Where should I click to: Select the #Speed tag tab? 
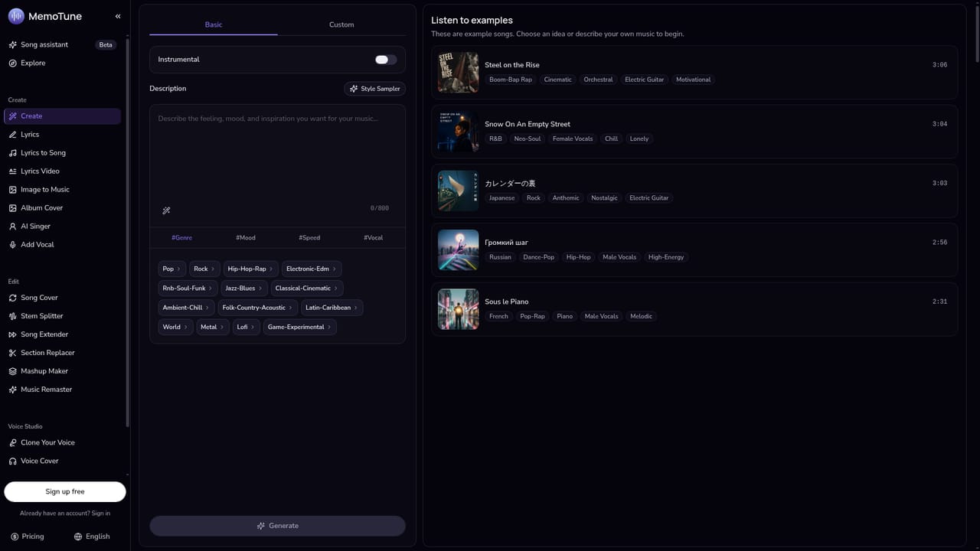(x=309, y=238)
